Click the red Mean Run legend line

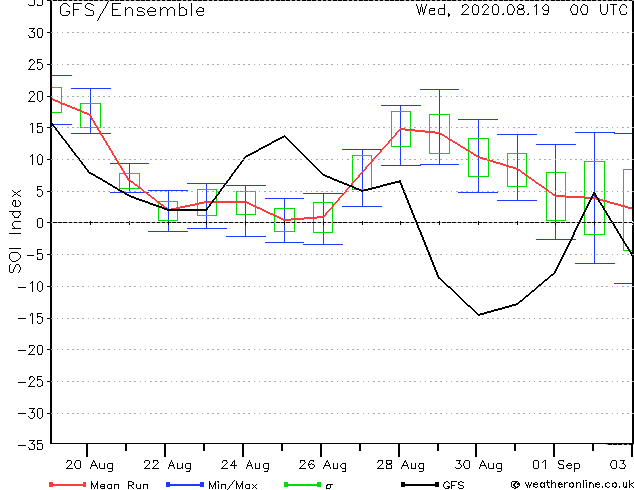click(68, 484)
